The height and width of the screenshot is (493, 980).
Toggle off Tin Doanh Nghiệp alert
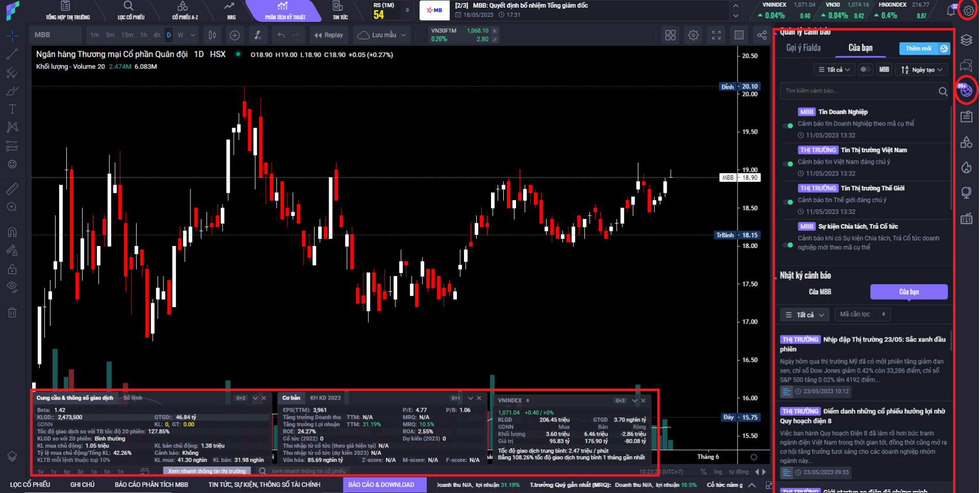click(x=788, y=126)
